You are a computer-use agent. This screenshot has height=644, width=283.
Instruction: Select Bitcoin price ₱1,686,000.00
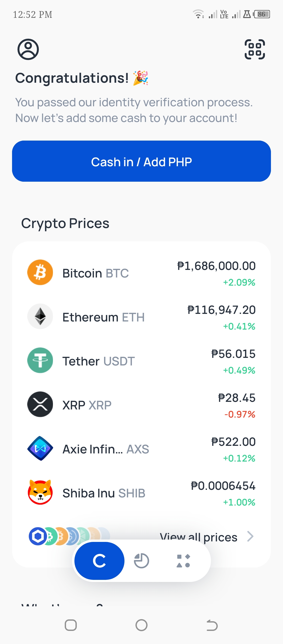pyautogui.click(x=216, y=266)
